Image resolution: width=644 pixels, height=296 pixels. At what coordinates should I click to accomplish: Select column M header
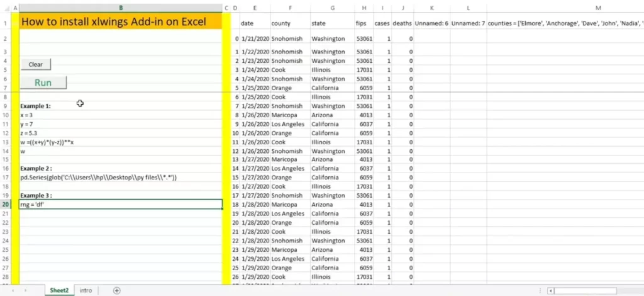click(x=597, y=8)
